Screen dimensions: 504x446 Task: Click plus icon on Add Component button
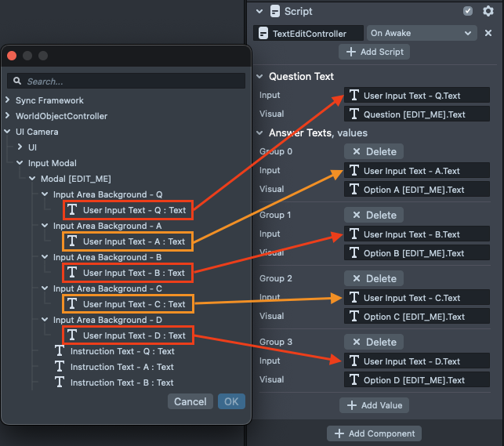(x=339, y=433)
